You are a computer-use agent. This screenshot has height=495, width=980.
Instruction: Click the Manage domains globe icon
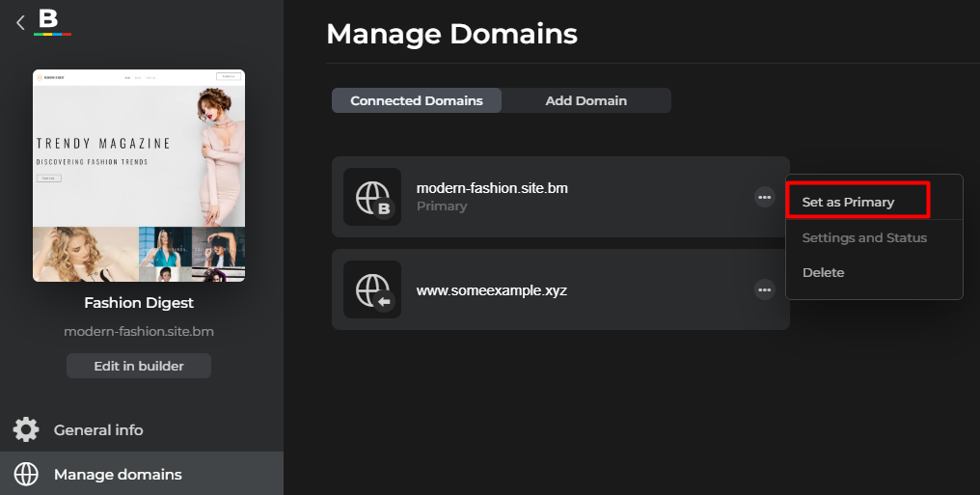click(26, 475)
